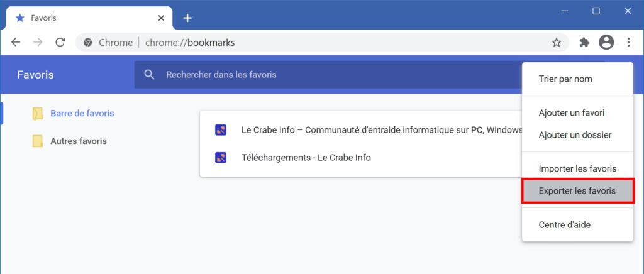644x274 pixels.
Task: Close the Favoris tab
Action: pyautogui.click(x=162, y=18)
